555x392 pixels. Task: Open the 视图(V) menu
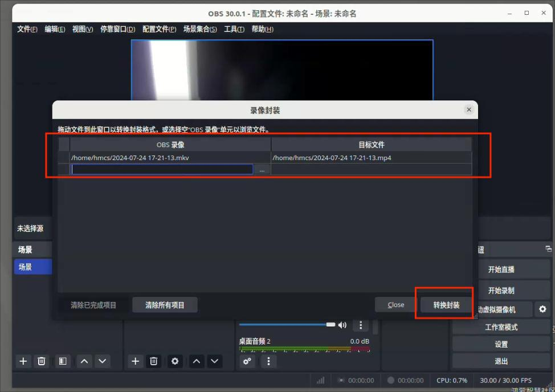[x=83, y=29]
